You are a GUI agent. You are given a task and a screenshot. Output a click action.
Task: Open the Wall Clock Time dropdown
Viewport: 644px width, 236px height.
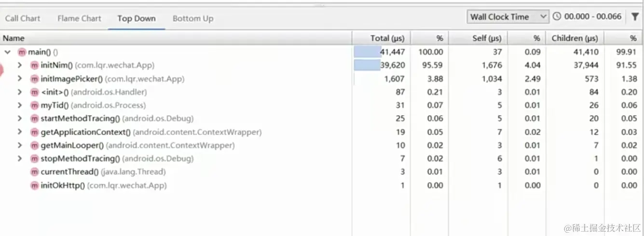[x=508, y=17]
